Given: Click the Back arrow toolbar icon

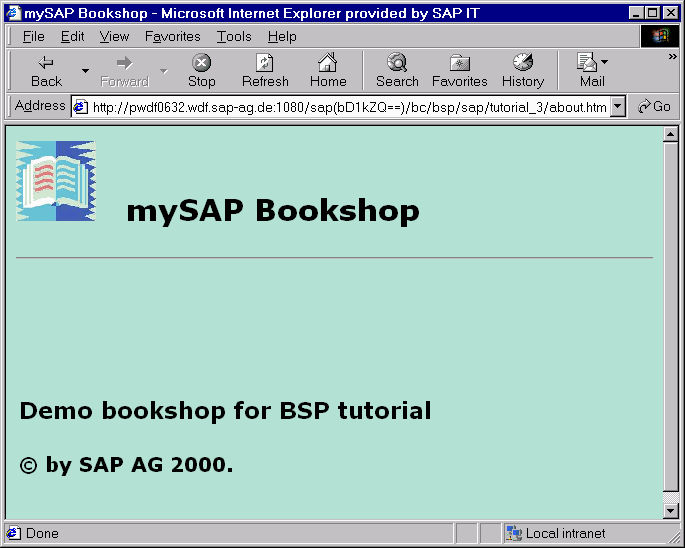Looking at the screenshot, I should tap(46, 63).
